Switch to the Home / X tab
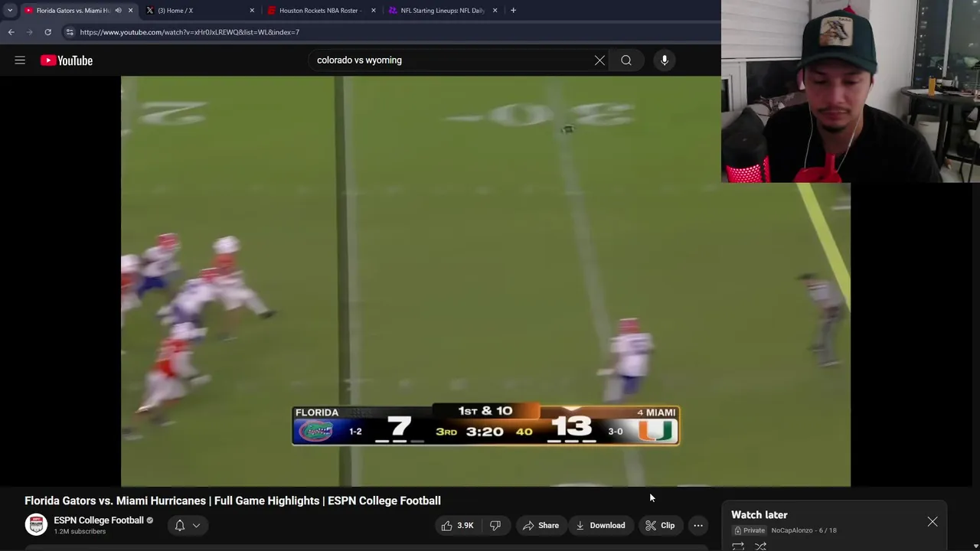Screen dimensions: 980x551 point(201,11)
